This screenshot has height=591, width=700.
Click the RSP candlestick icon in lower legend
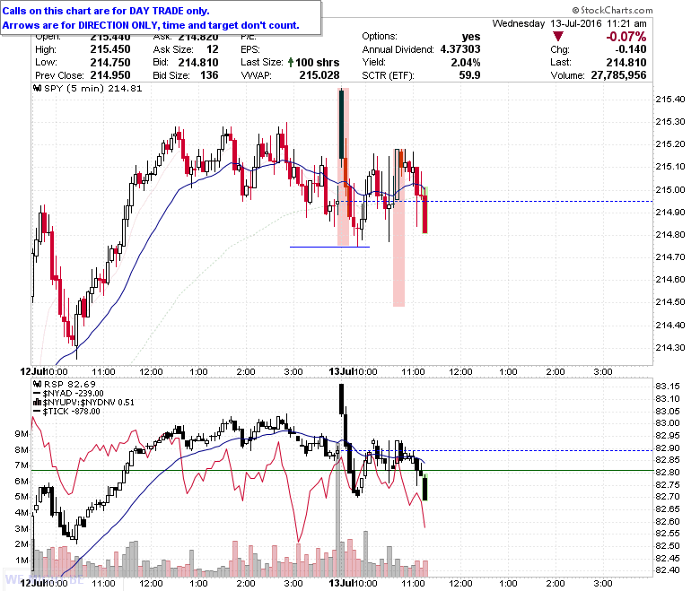coord(38,384)
